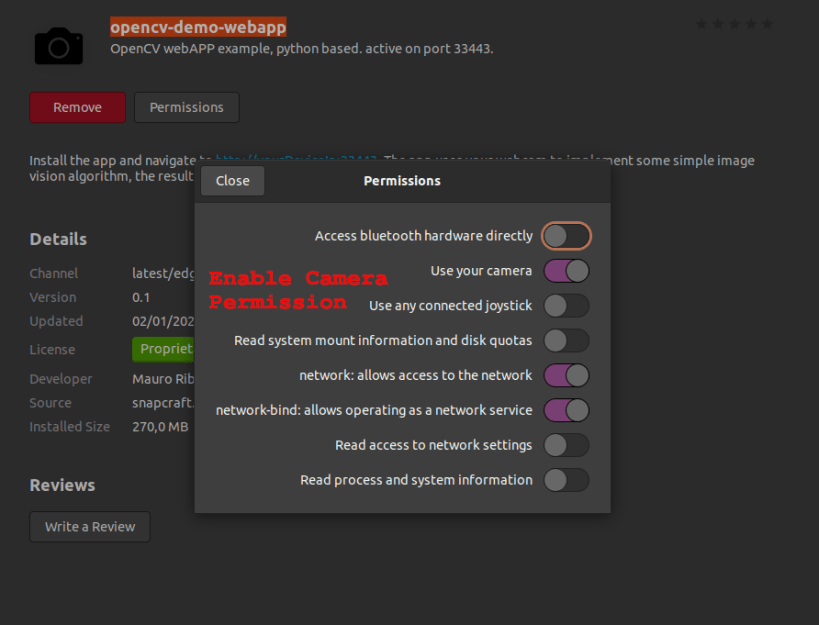Image resolution: width=819 pixels, height=625 pixels.
Task: Click the Updated label
Action: click(56, 321)
